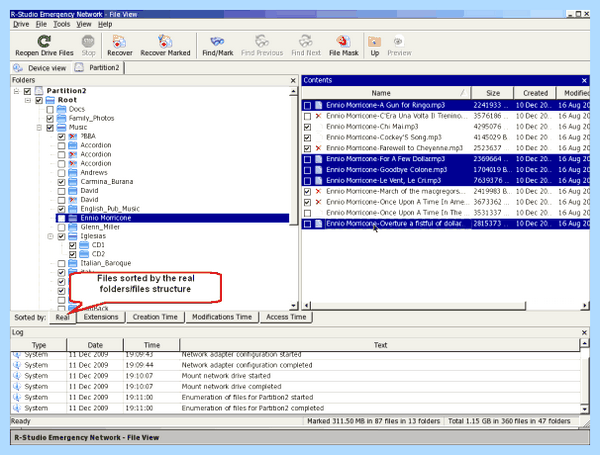Collapse the Root folder node
The height and width of the screenshot is (455, 600).
[x=28, y=100]
